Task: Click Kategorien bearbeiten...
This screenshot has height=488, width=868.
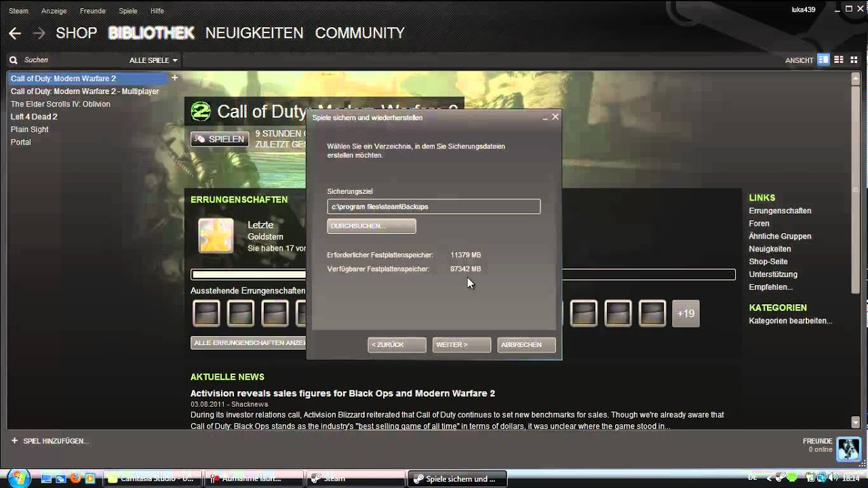Action: coord(790,321)
